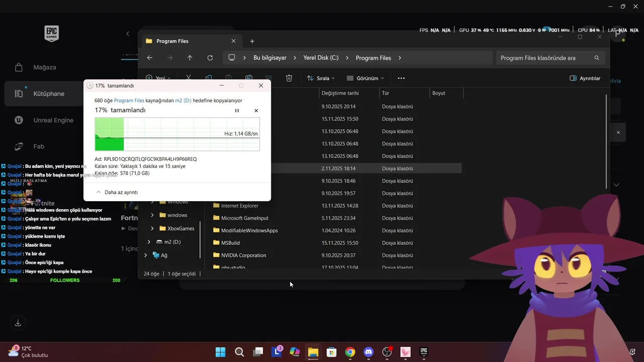Screen dimensions: 644x362
Task: Open 'Unreal Engine' in Epic Games sidebar
Action: click(53, 120)
